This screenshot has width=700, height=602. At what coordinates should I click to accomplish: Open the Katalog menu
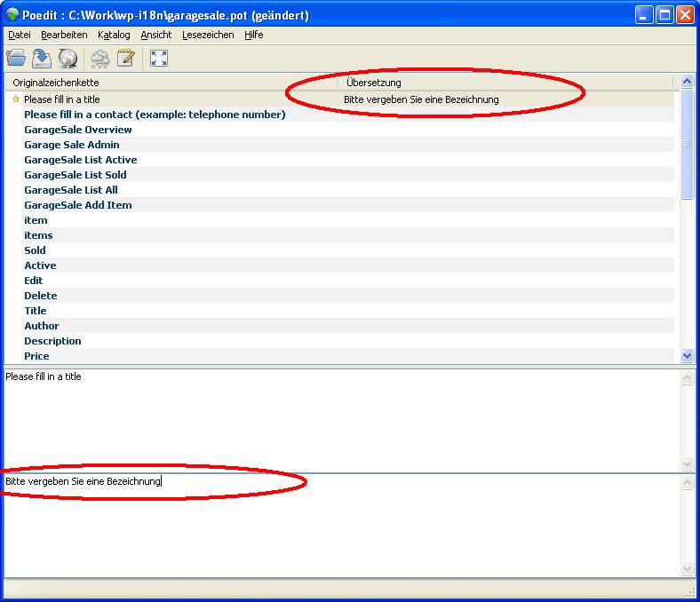[114, 35]
